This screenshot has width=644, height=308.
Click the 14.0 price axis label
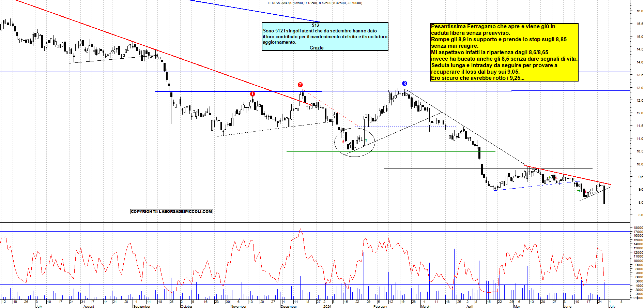(640, 62)
